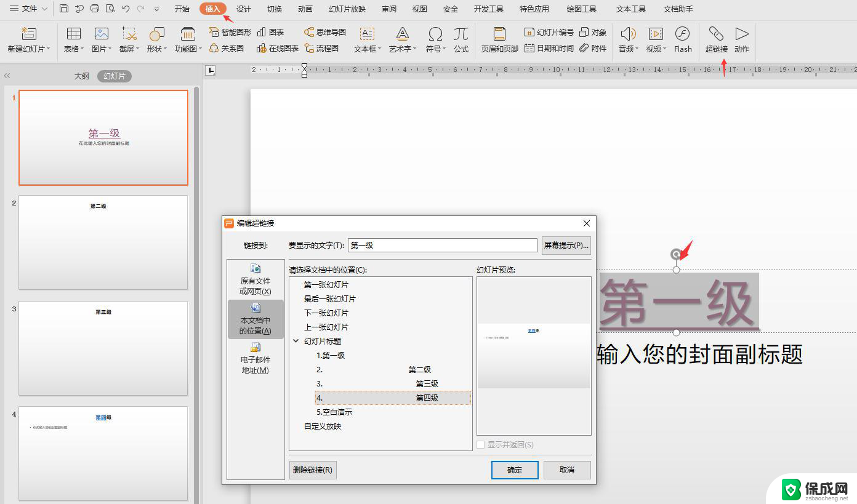Viewport: 857px width, 504px height.
Task: Open ScreenTip (屏幕提示) settings
Action: (566, 245)
